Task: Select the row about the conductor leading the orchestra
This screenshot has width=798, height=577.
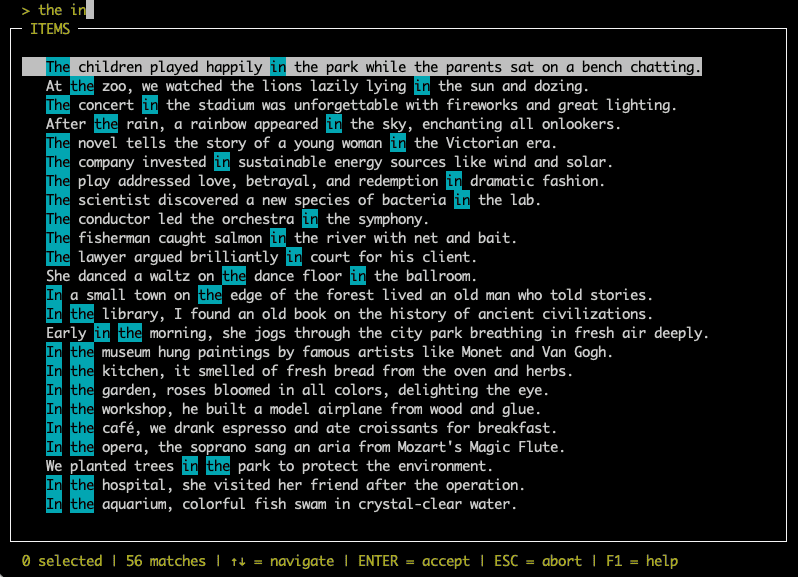Action: point(238,219)
